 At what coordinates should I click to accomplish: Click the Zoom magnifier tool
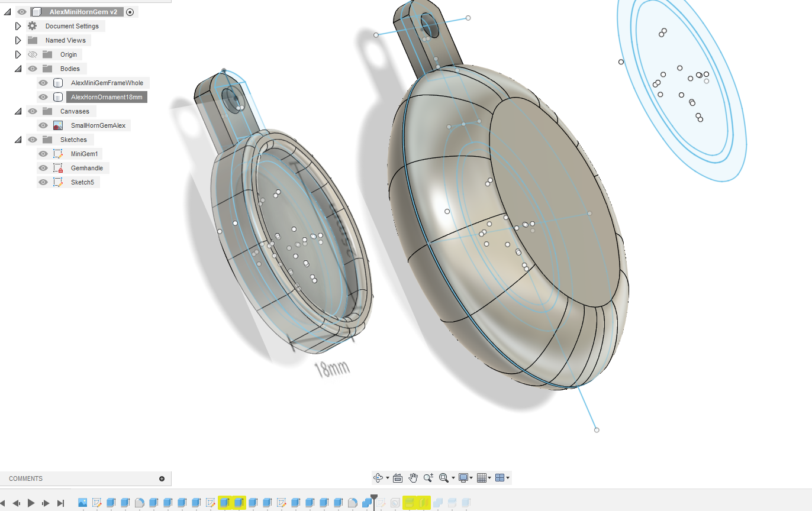(x=428, y=477)
